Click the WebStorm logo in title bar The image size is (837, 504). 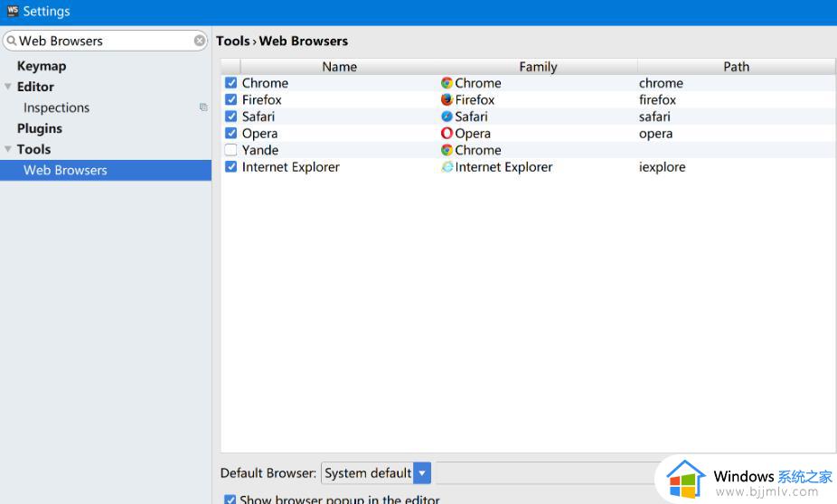13,11
